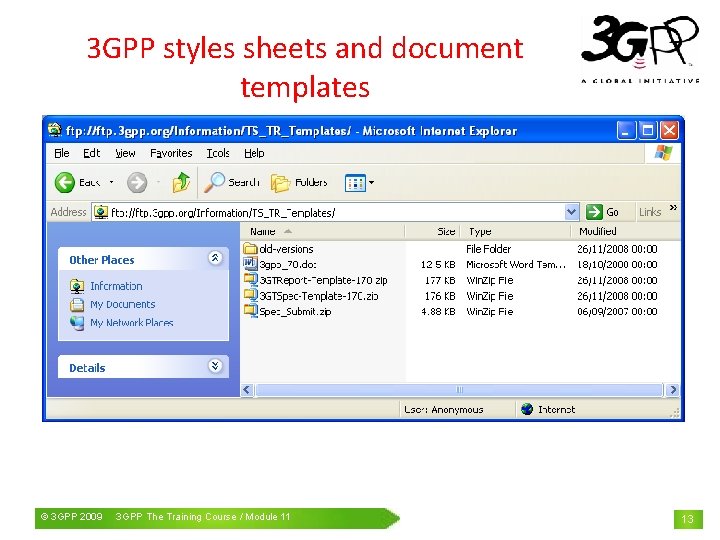Viewport: 720px width, 540px height.
Task: Click the horizontal scrollbar thumb
Action: (x=459, y=390)
